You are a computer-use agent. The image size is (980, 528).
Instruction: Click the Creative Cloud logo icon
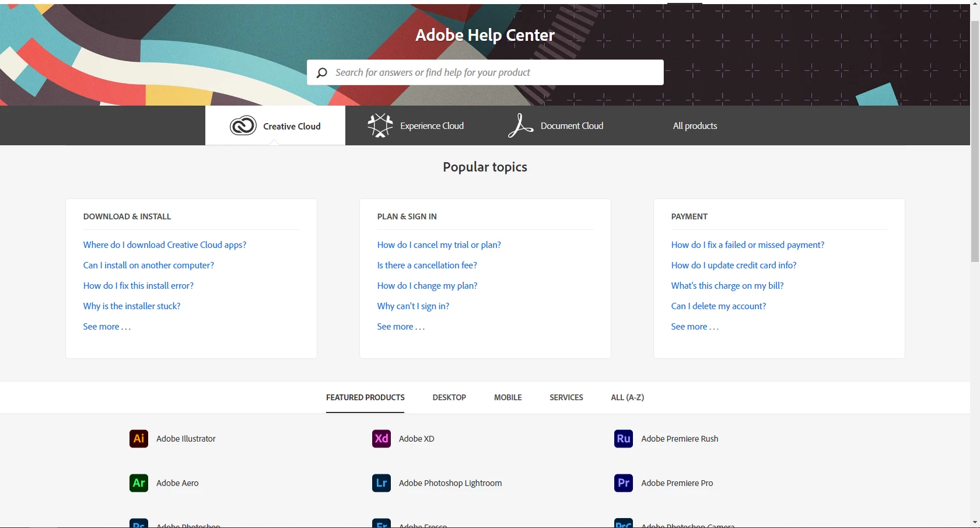coord(243,125)
